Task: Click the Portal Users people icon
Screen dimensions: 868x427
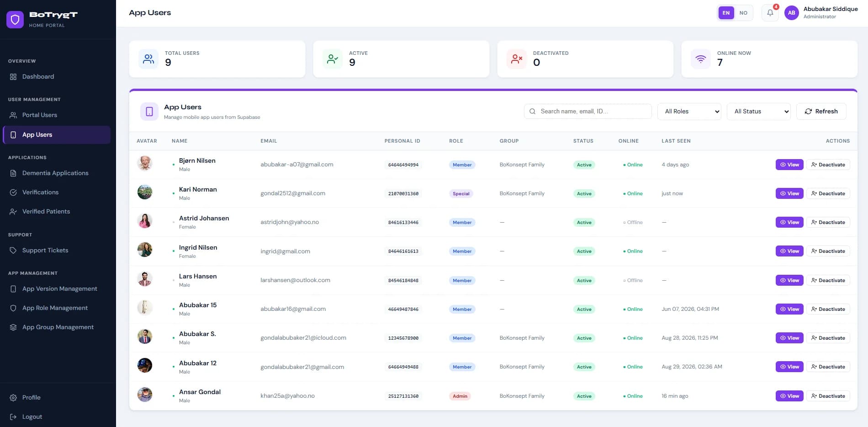Action: coord(13,115)
